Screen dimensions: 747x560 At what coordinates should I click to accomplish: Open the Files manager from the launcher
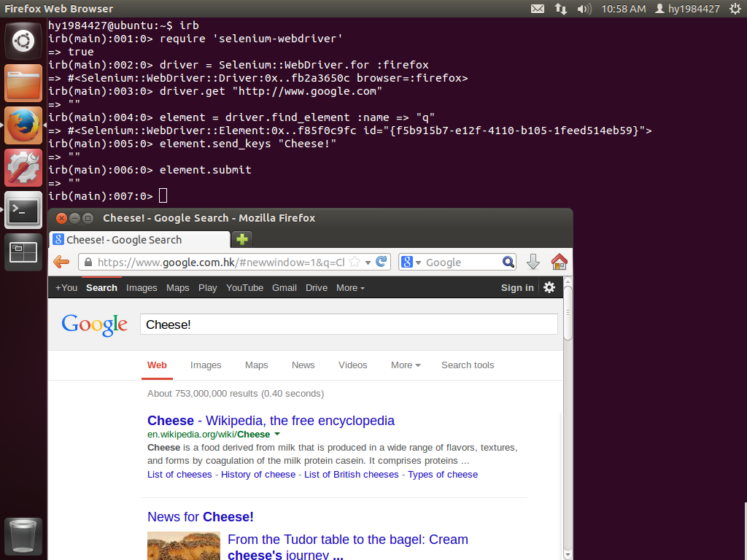point(23,83)
